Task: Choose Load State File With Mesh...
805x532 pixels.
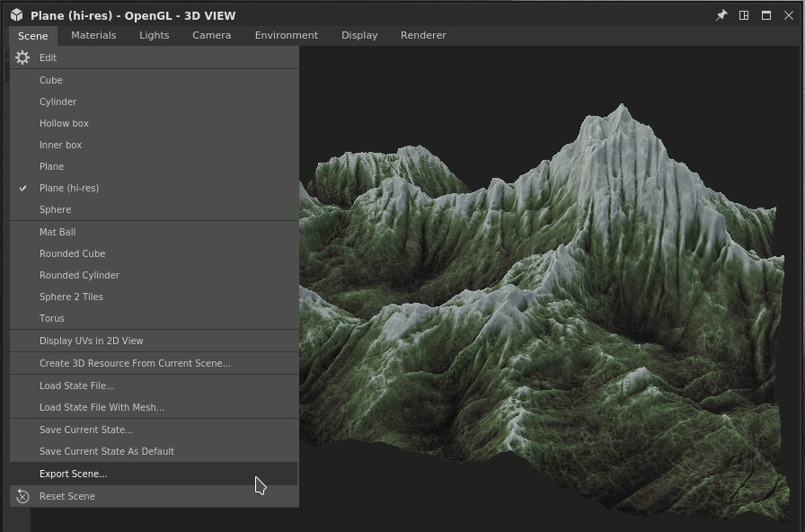Action: (154, 407)
